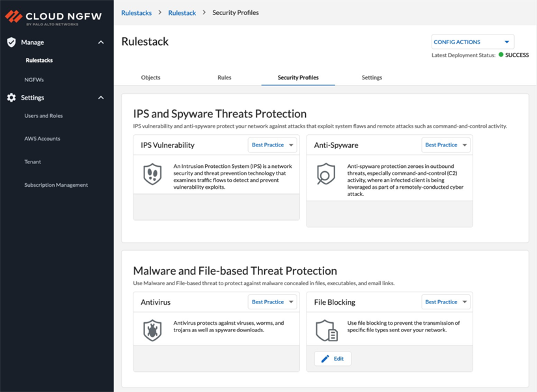Screen dimensions: 537x392
Task: Open AWS Accounts in sidebar
Action: pos(42,139)
